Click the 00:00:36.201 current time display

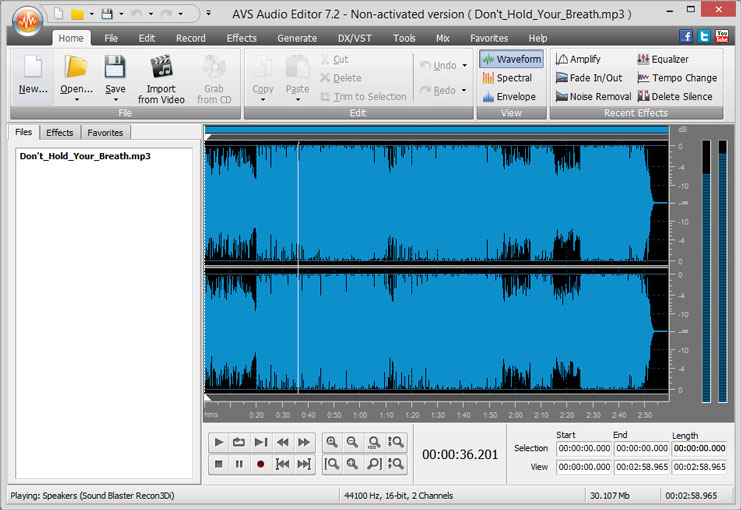pos(460,455)
